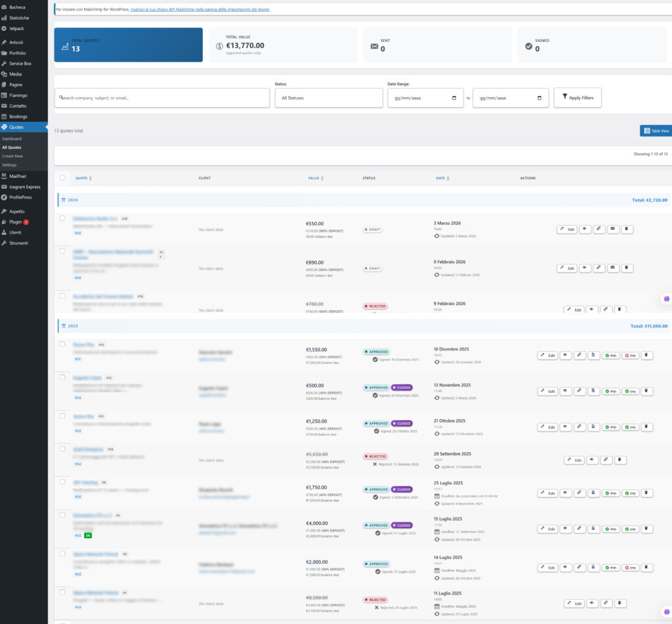Open the end date range calendar picker
Screen dimensions: 672x624
point(539,98)
